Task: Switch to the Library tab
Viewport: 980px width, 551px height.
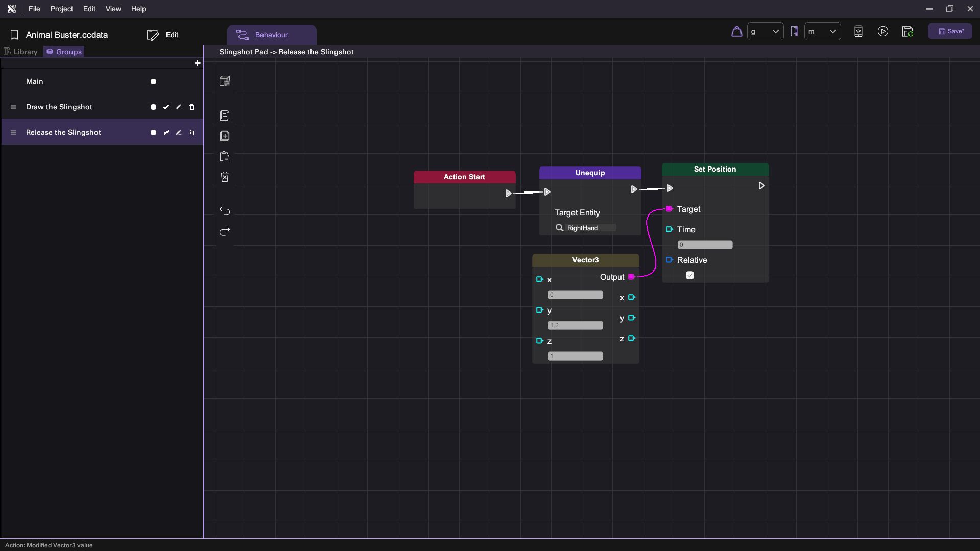Action: pos(21,52)
